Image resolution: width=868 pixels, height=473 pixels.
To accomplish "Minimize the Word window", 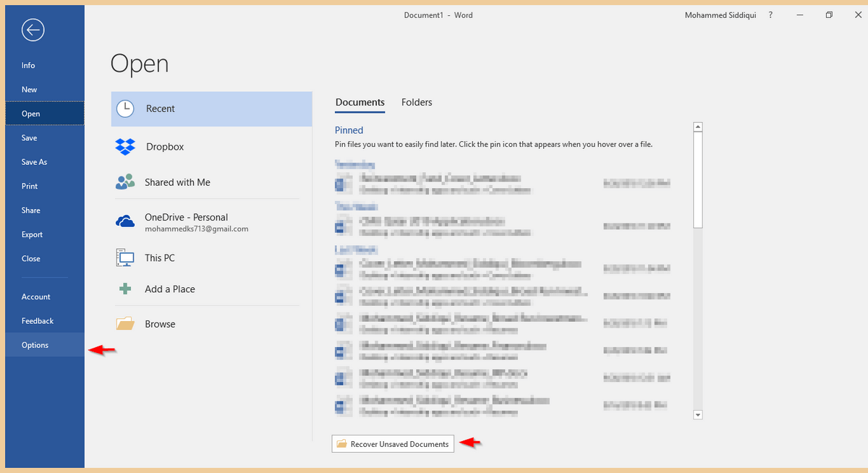I will coord(801,14).
